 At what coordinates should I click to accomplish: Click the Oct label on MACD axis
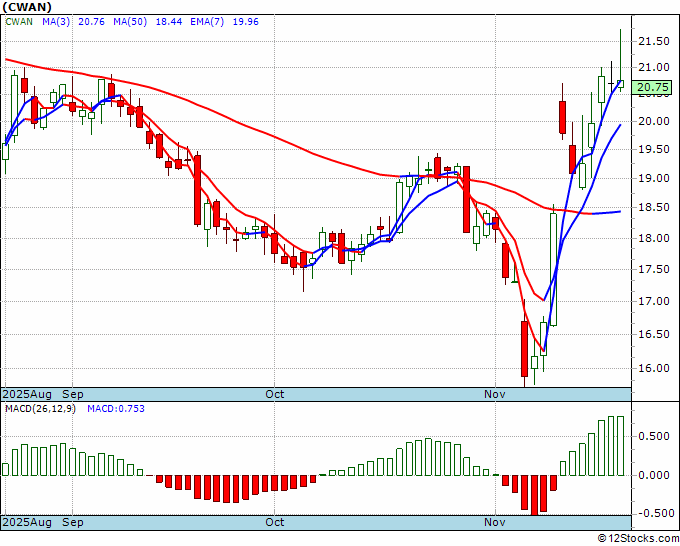275,522
